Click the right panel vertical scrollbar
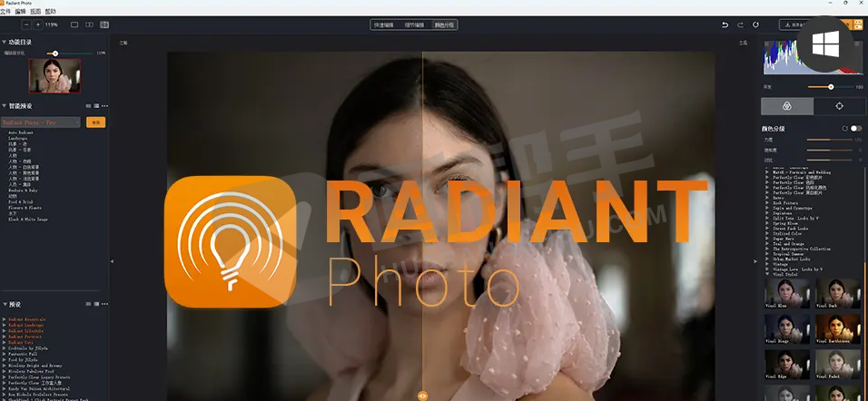Image resolution: width=868 pixels, height=401 pixels. 865,332
